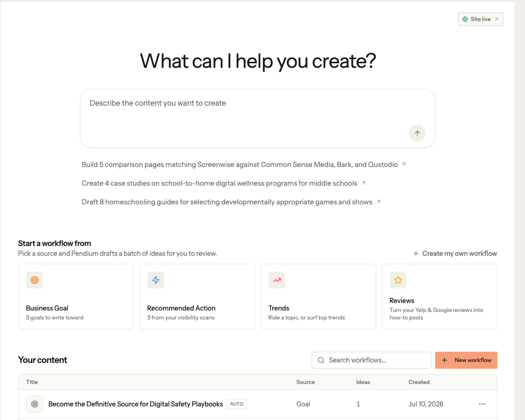Open Become the Definitive Source for Digital Safety Playbooks
This screenshot has width=525, height=420.
(136, 404)
